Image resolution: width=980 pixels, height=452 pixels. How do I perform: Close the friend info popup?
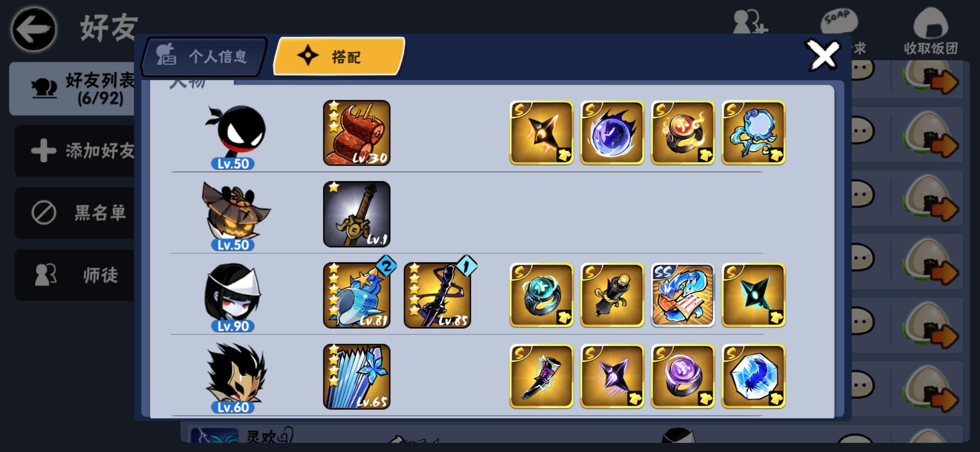click(x=823, y=56)
